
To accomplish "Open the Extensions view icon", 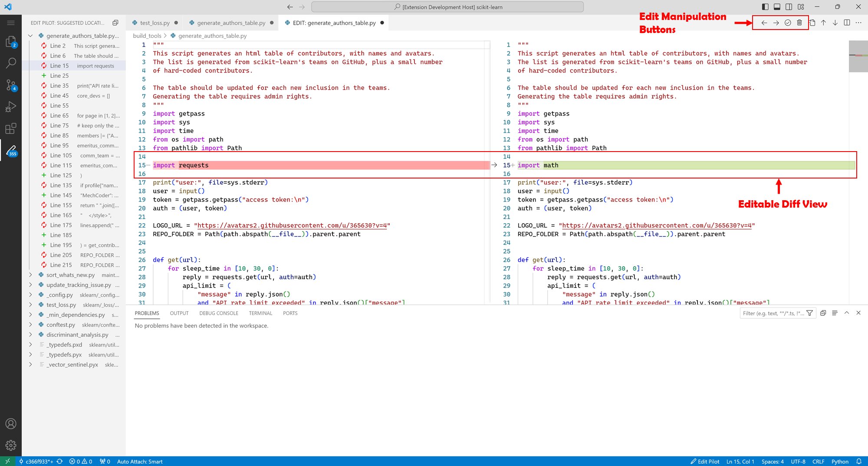I will coord(11,129).
